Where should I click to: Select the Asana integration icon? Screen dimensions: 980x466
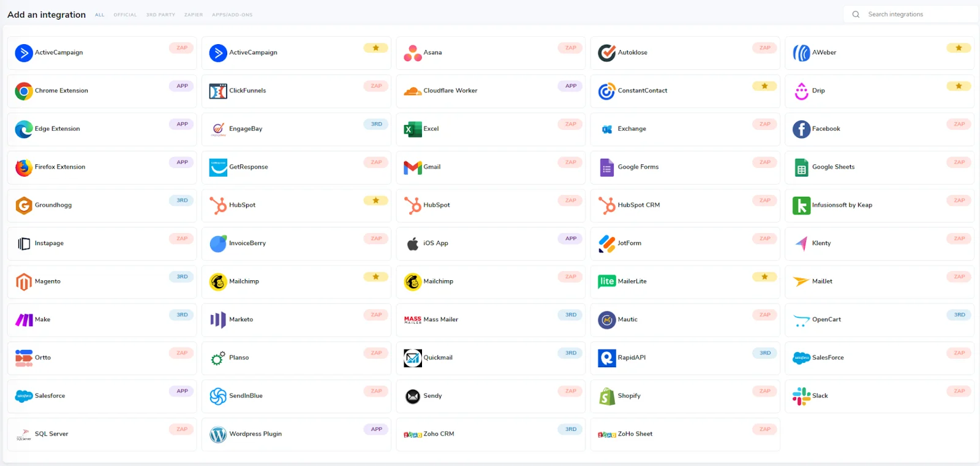412,53
